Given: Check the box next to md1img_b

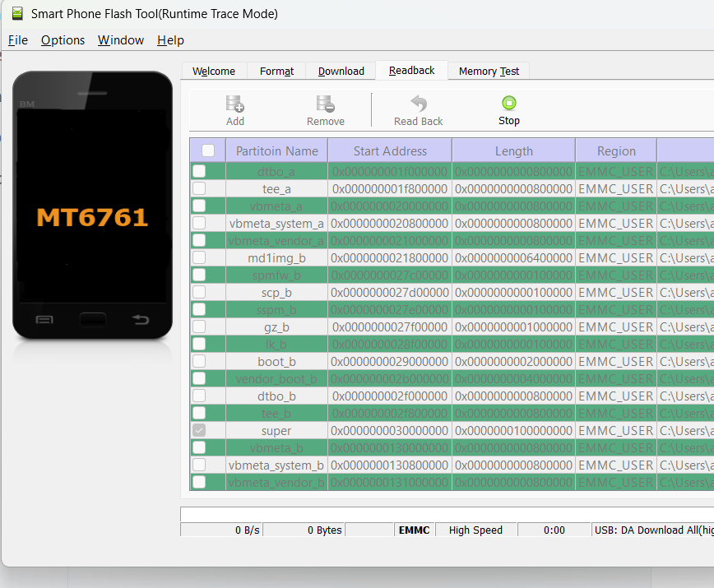Looking at the screenshot, I should 199,257.
